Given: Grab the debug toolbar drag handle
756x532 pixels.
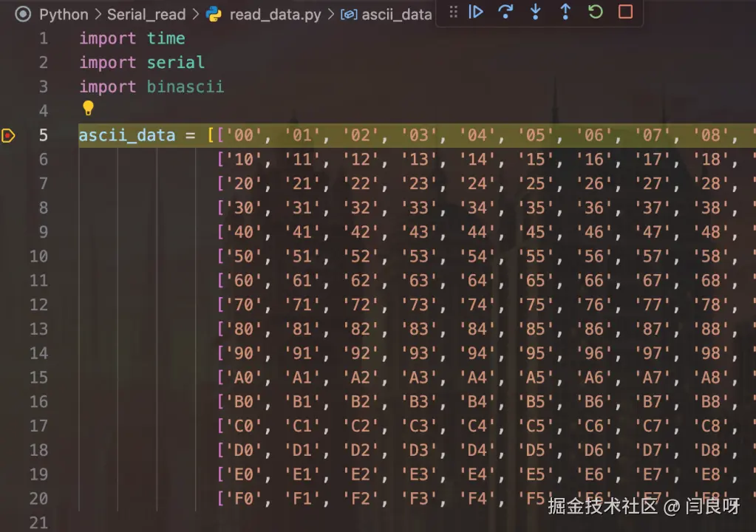Looking at the screenshot, I should (453, 12).
